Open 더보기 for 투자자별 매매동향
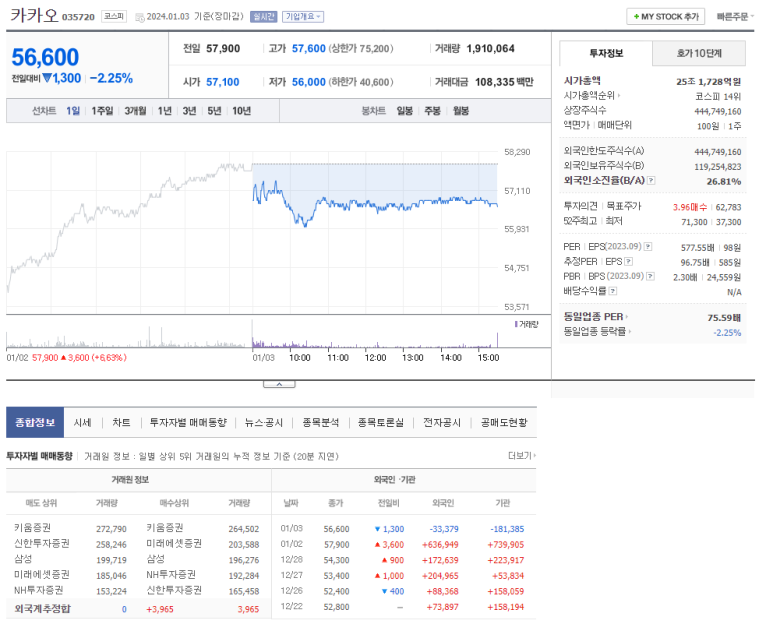This screenshot has height=624, width=773. click(522, 456)
